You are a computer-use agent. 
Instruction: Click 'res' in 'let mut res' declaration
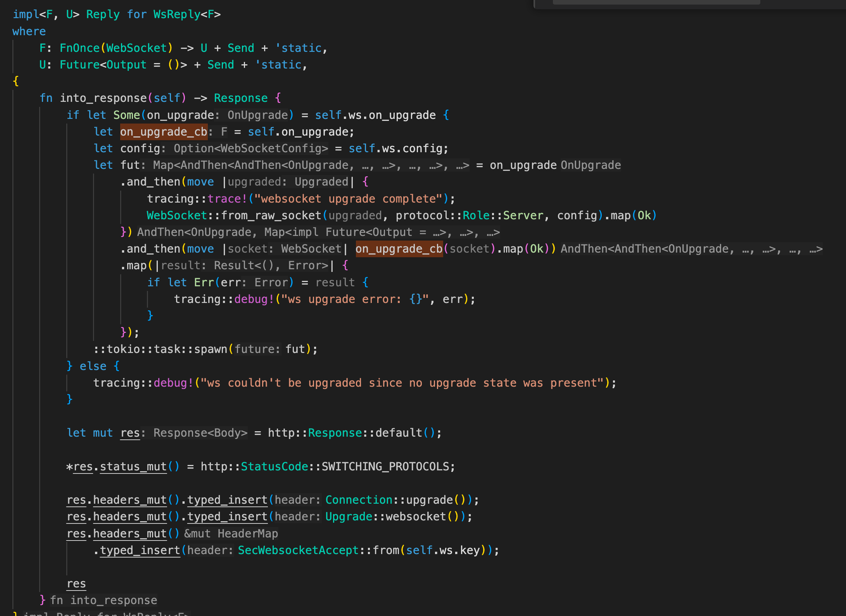[130, 433]
